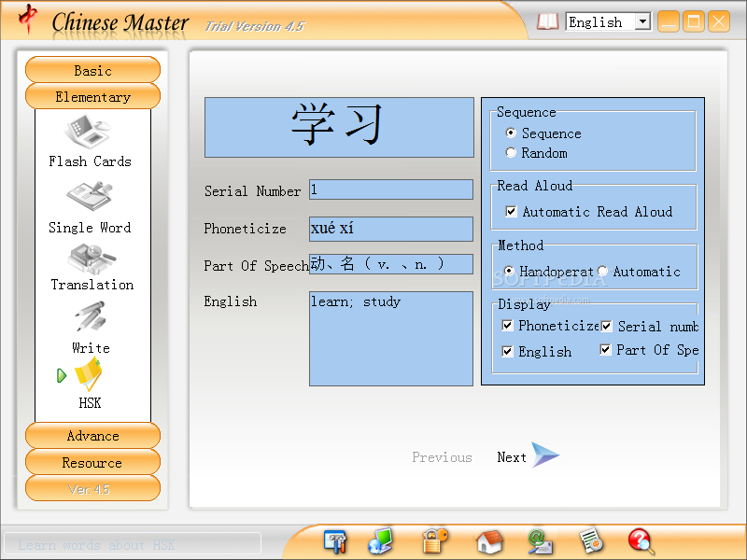
Task: Select the Automatic method radio button
Action: [x=602, y=271]
